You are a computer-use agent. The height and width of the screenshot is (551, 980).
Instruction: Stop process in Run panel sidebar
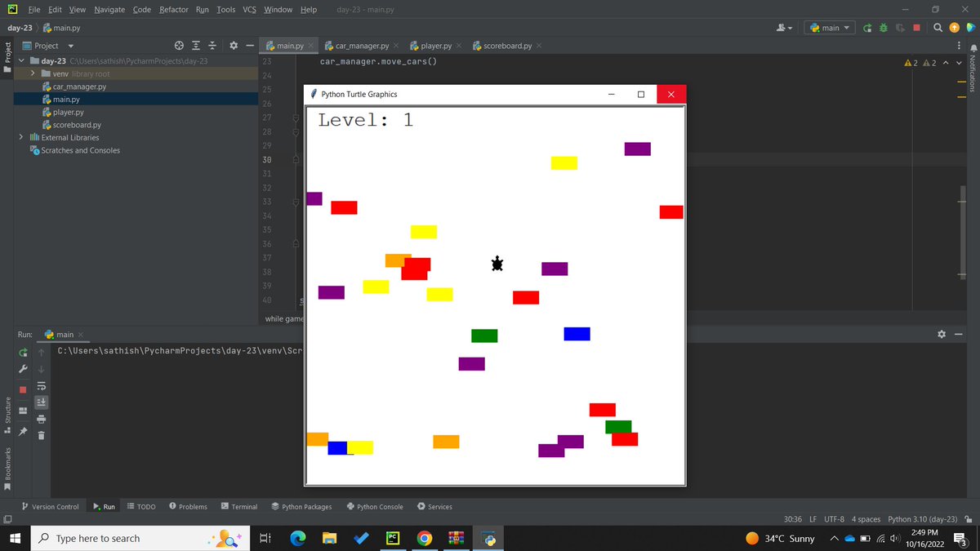point(23,389)
